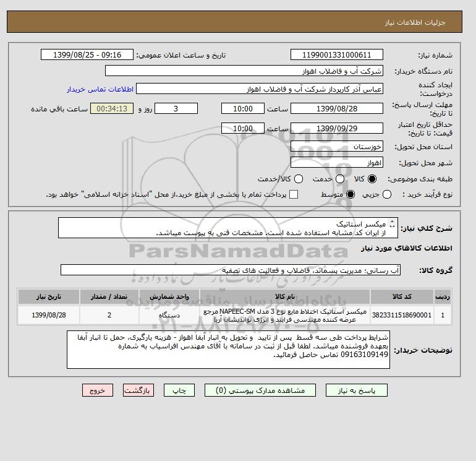Open مشاهده مدارک پیوستی (0) button

coord(260,390)
